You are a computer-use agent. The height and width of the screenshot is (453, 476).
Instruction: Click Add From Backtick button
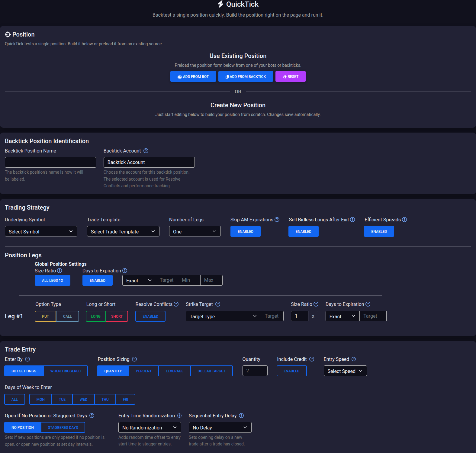point(246,76)
